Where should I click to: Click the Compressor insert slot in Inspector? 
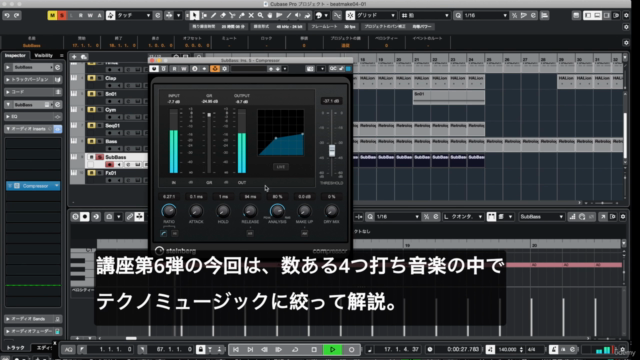(x=33, y=186)
